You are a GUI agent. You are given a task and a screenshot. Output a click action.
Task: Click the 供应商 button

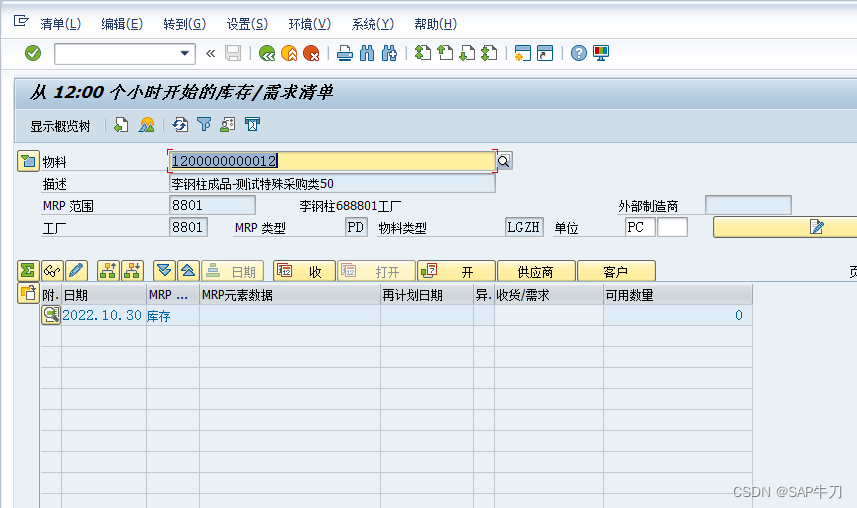pyautogui.click(x=536, y=271)
